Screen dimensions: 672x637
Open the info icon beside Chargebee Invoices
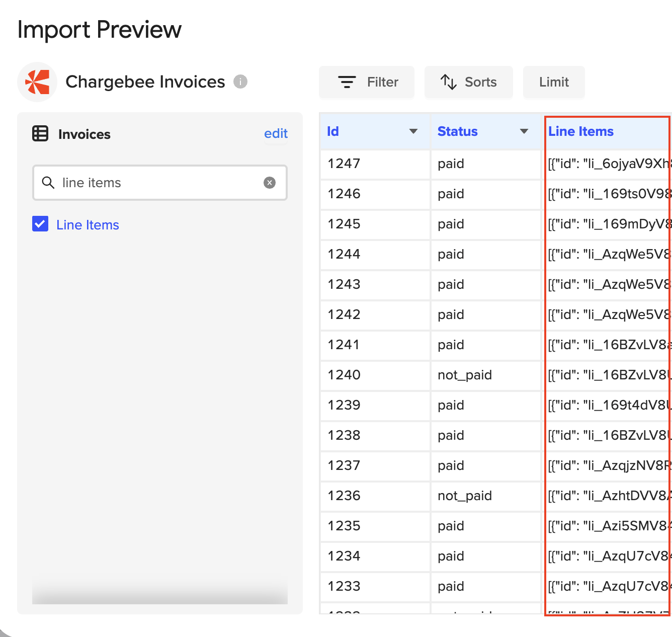coord(240,82)
